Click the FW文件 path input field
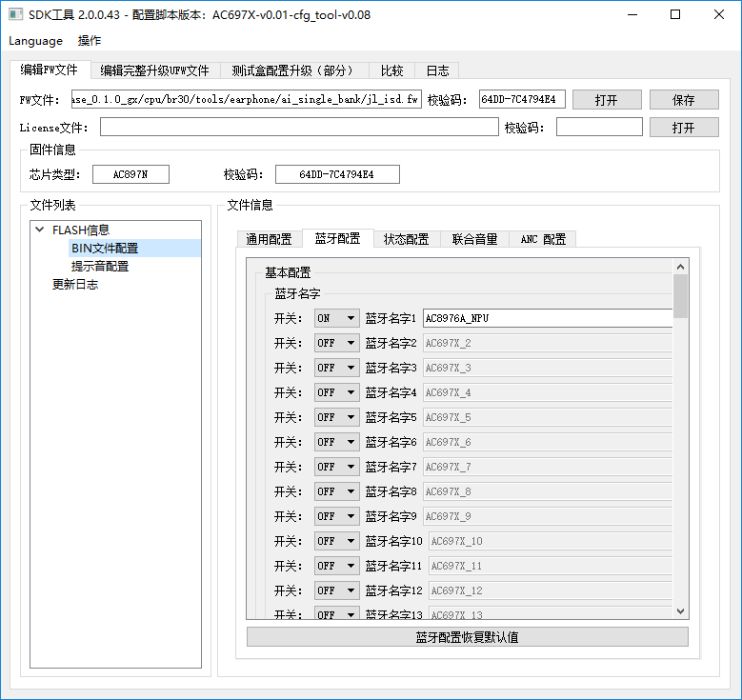The height and width of the screenshot is (700, 742). point(246,99)
